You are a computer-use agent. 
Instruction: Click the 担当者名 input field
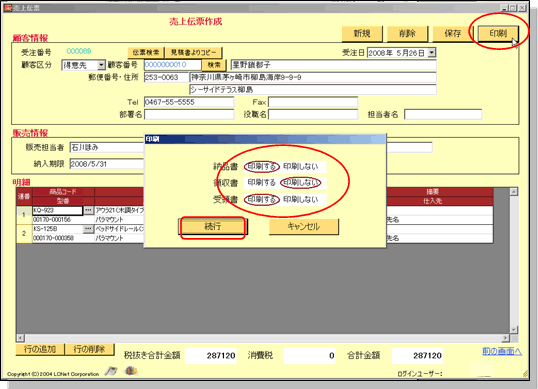(x=443, y=115)
